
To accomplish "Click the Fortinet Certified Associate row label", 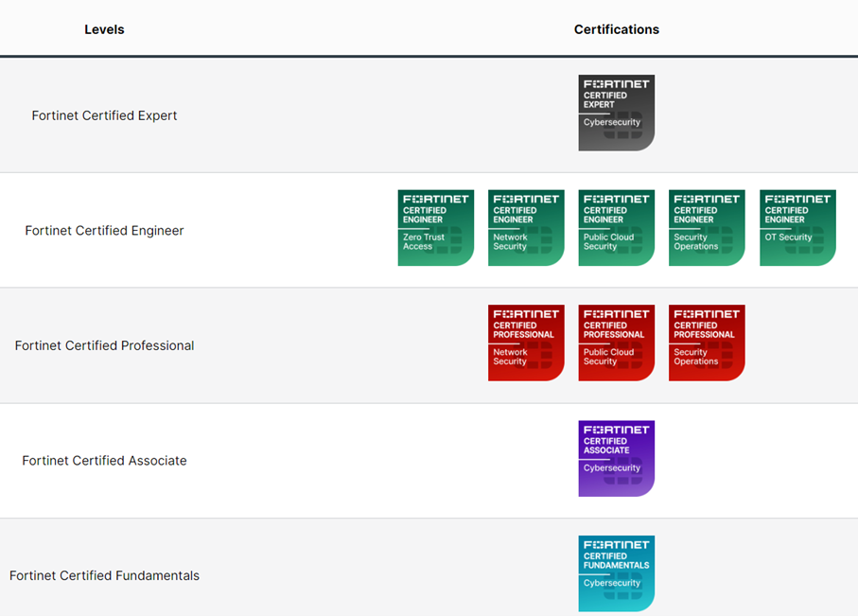I will pyautogui.click(x=104, y=461).
